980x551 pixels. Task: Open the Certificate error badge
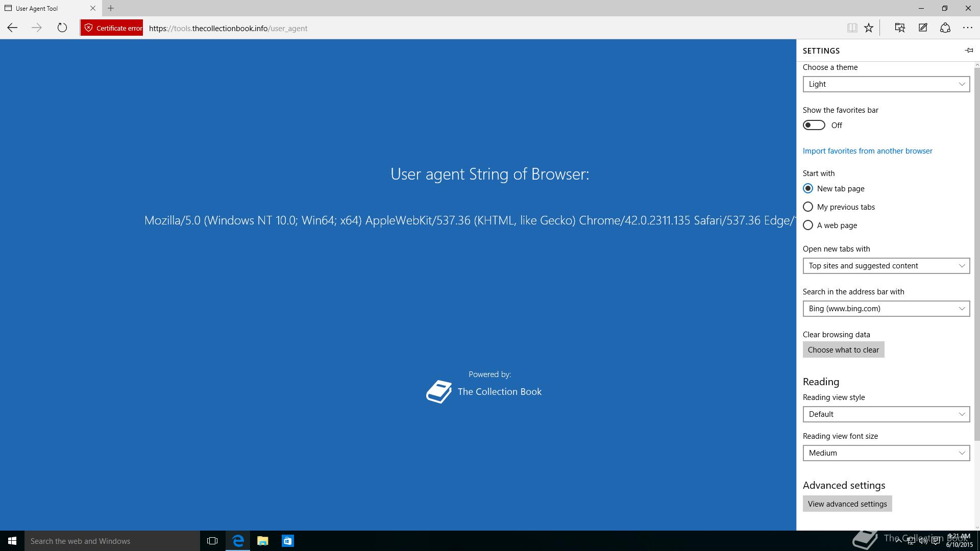coord(112,28)
